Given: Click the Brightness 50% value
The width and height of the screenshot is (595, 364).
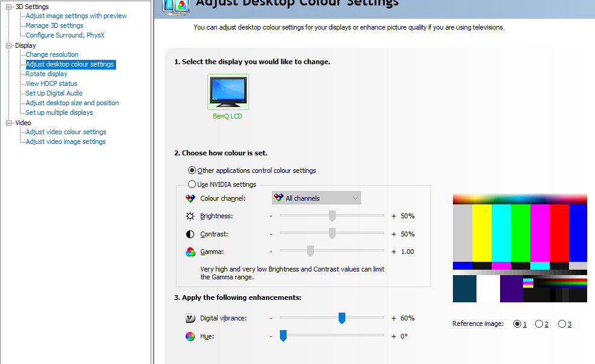Looking at the screenshot, I should click(408, 216).
